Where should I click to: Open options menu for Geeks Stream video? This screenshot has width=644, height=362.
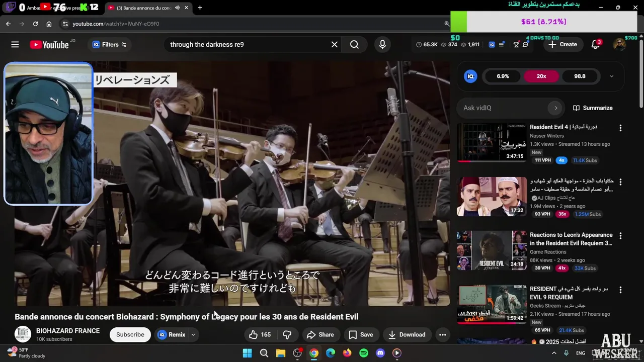(620, 290)
